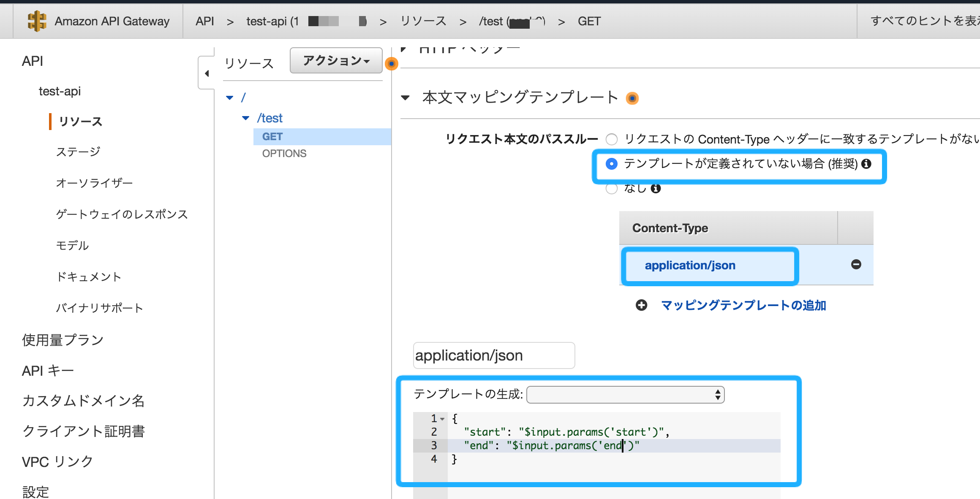
Task: Click hint dot next to 本文マッピングテンプレート
Action: (632, 98)
